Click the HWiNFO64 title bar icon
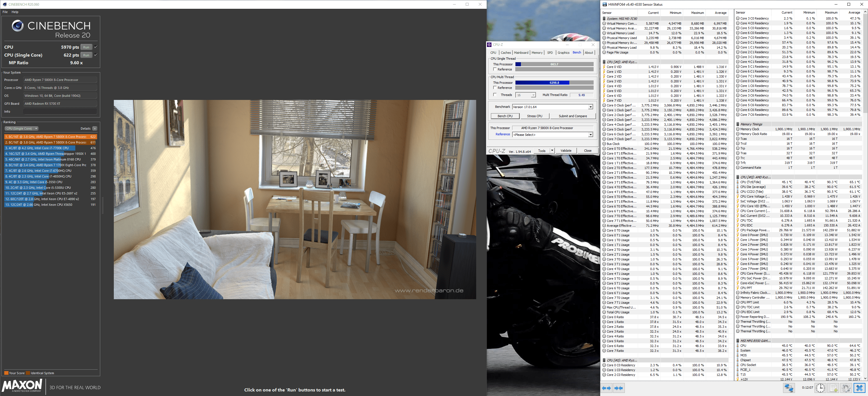This screenshot has height=396, width=868. click(x=605, y=4)
